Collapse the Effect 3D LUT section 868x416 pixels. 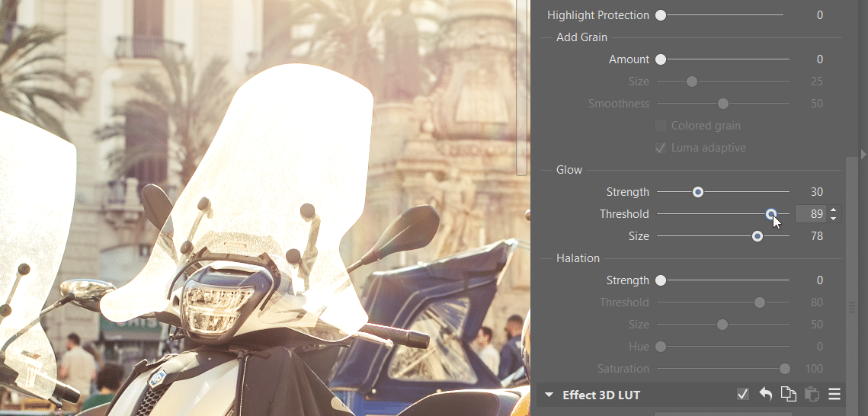click(x=549, y=395)
